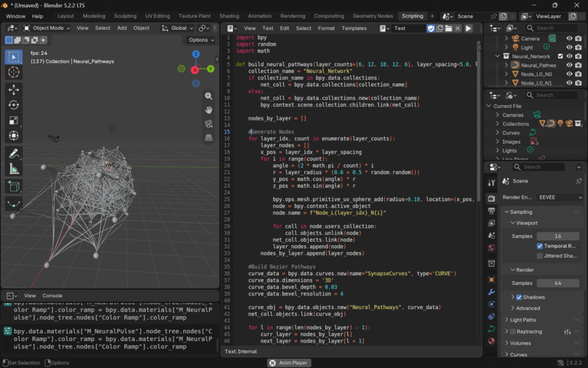The height and width of the screenshot is (368, 588).
Task: Open the Templates menu in text editor
Action: click(354, 28)
